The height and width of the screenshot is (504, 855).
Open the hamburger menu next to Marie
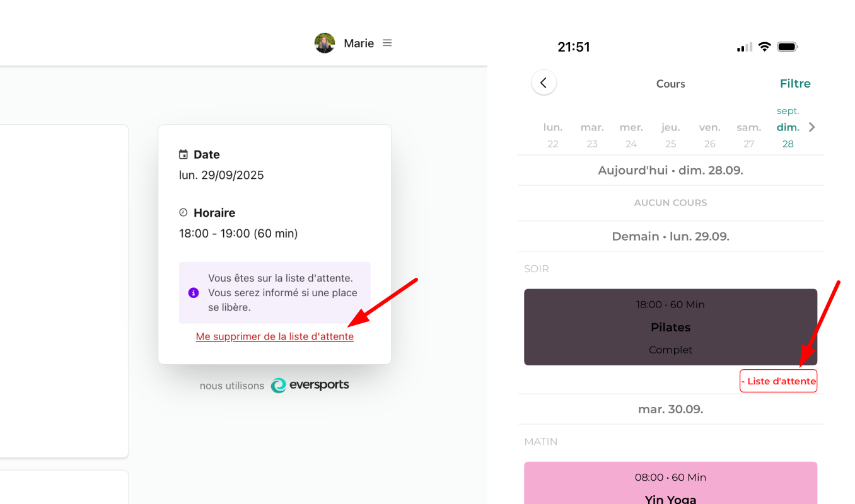tap(387, 43)
